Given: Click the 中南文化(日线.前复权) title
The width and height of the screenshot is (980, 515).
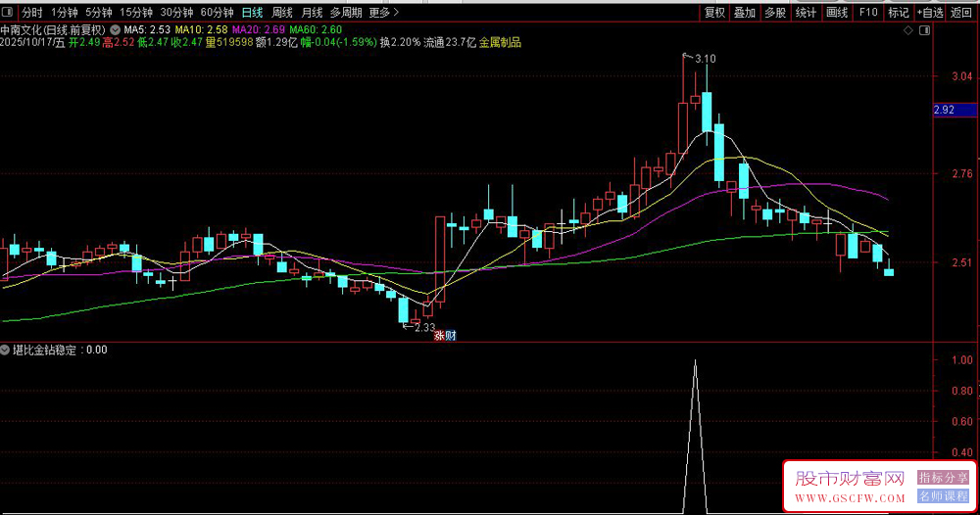Looking at the screenshot, I should [53, 29].
